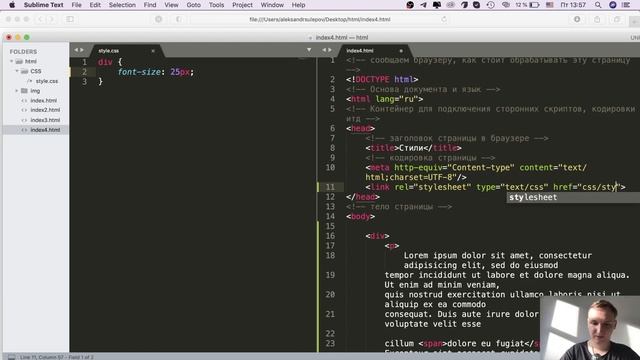Open Control Center icon
Screen dimensions: 640x360
626,5
